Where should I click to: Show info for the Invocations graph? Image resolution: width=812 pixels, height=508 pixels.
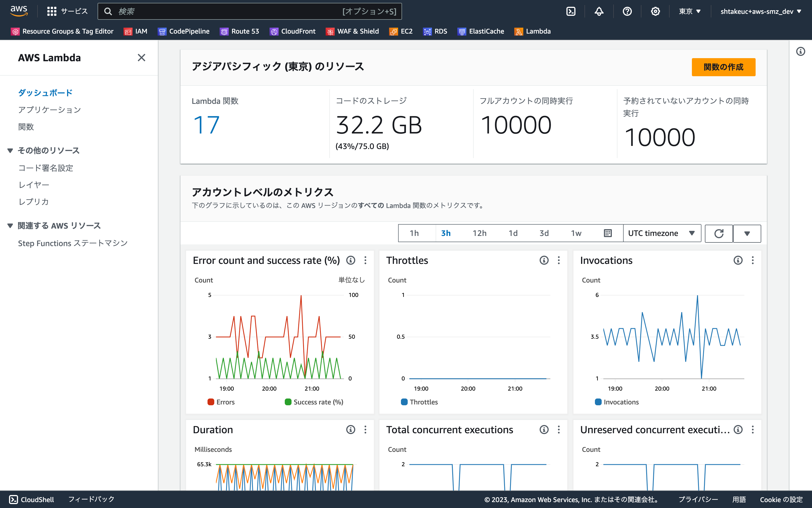click(x=738, y=260)
